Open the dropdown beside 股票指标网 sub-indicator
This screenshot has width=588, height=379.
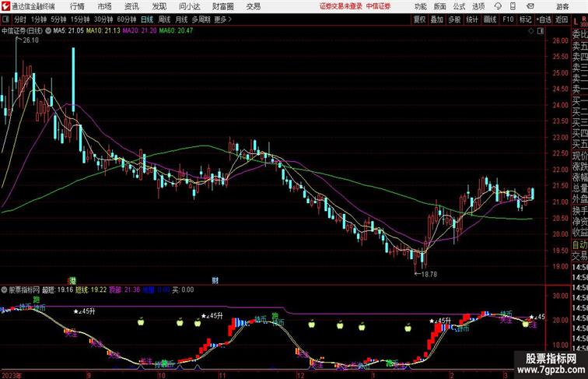4,290
